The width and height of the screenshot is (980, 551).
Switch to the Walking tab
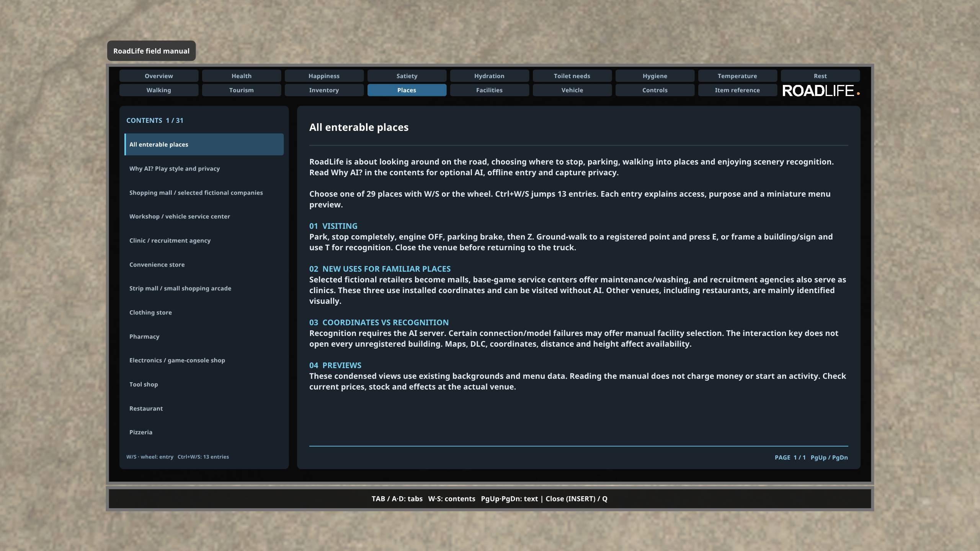coord(159,90)
